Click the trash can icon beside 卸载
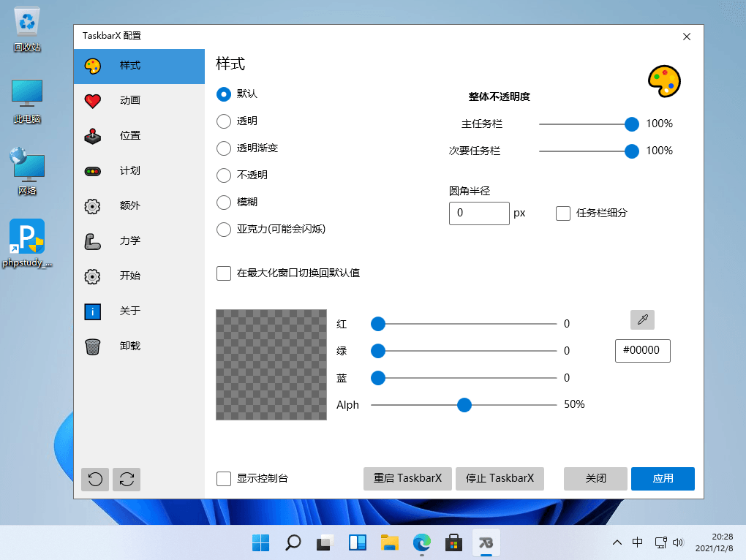Viewport: 746px width, 560px height. (92, 347)
